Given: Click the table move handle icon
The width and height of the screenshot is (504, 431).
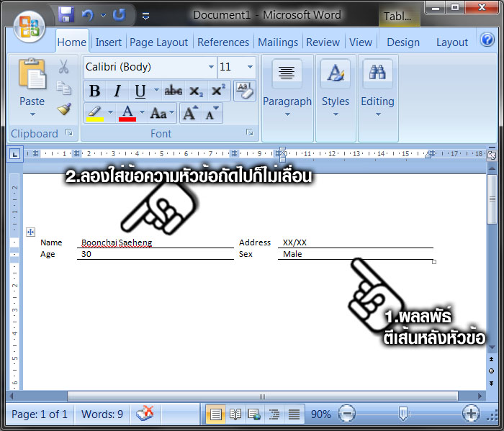Looking at the screenshot, I should click(x=30, y=232).
